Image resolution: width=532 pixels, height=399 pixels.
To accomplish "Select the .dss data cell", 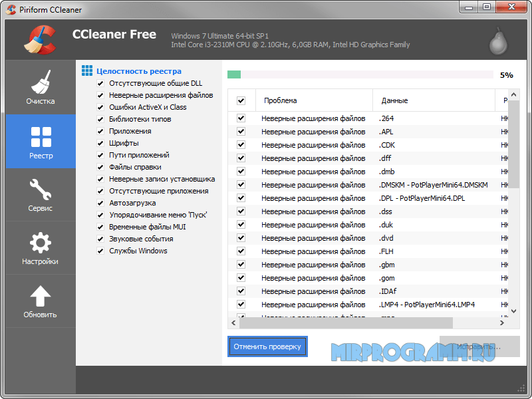I will (x=386, y=211).
